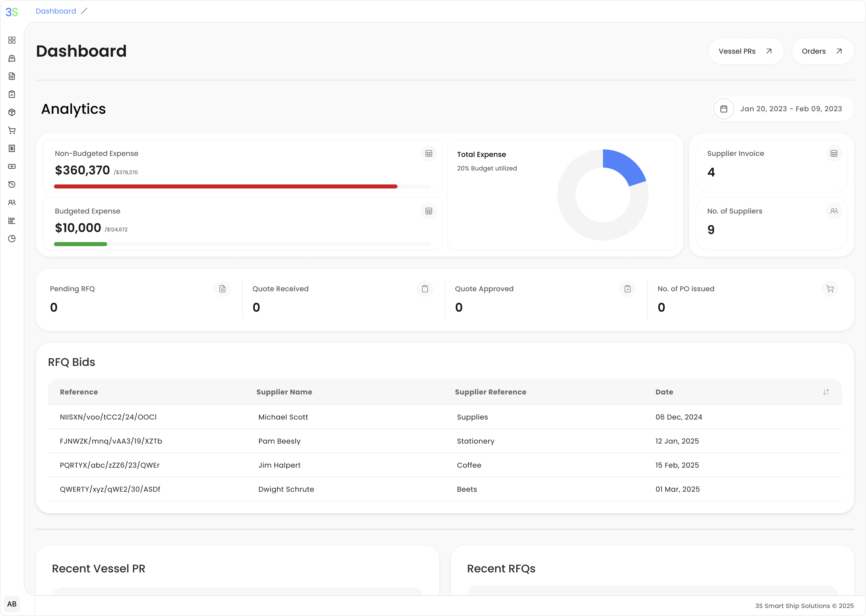Click the Orders button
The height and width of the screenshot is (616, 866).
(822, 51)
